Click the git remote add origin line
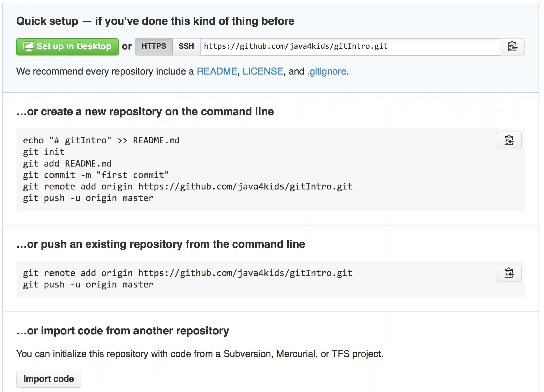This screenshot has width=544, height=392. (x=187, y=186)
